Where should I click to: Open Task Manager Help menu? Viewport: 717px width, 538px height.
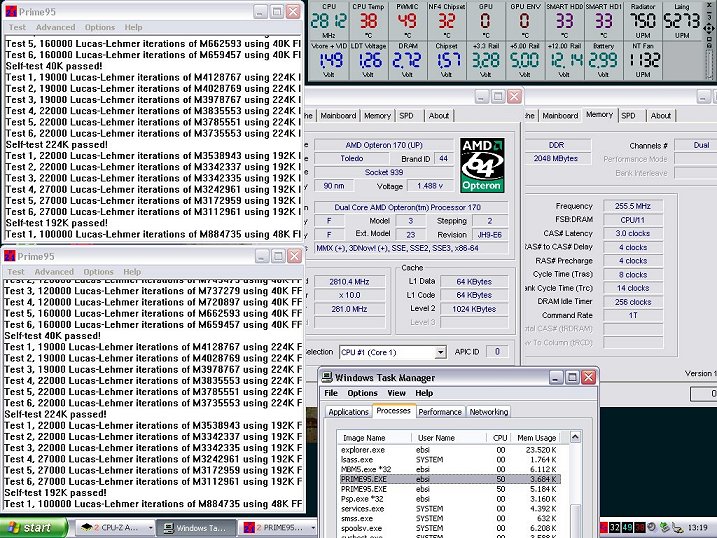[424, 393]
